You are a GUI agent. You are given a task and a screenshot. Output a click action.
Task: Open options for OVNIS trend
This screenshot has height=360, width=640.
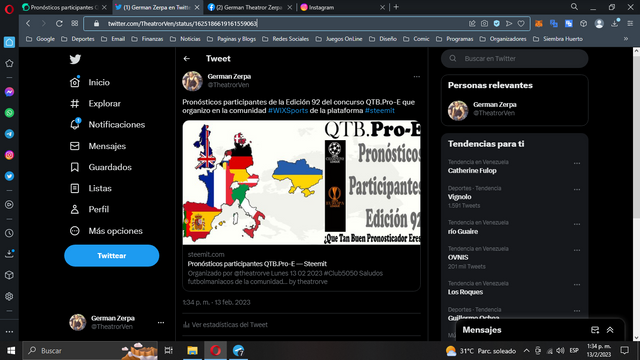[577, 250]
